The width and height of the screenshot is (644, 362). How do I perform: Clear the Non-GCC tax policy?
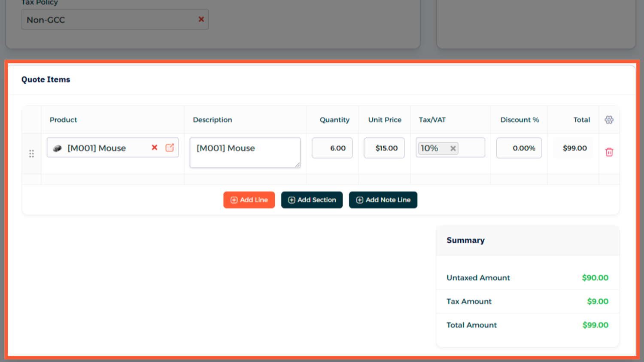[201, 19]
